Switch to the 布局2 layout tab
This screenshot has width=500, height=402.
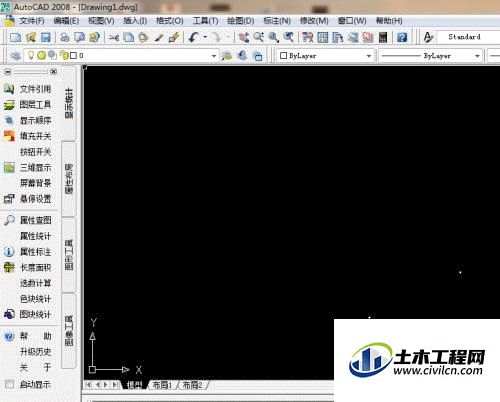[193, 385]
